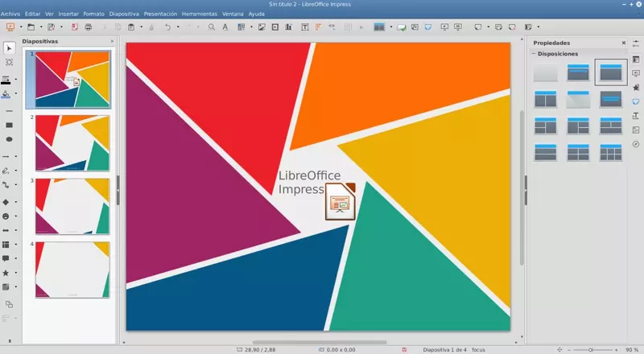Select the Rectangle drawing tool
This screenshot has height=354, width=644.
[9, 126]
